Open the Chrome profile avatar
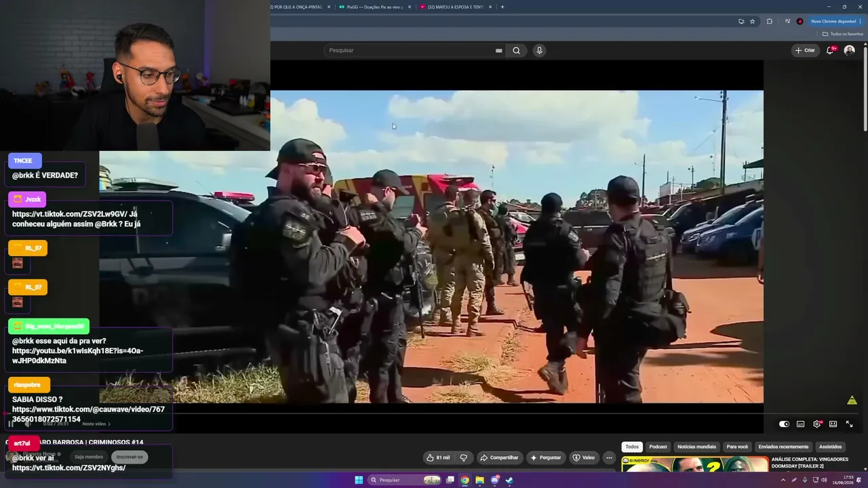The width and height of the screenshot is (868, 488). [x=800, y=21]
